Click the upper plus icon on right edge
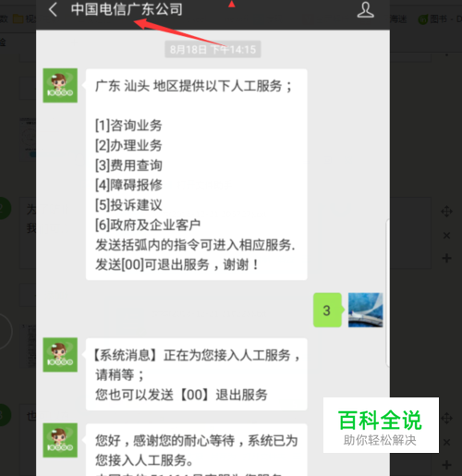Screen dimensions: 462x476 click(x=446, y=258)
